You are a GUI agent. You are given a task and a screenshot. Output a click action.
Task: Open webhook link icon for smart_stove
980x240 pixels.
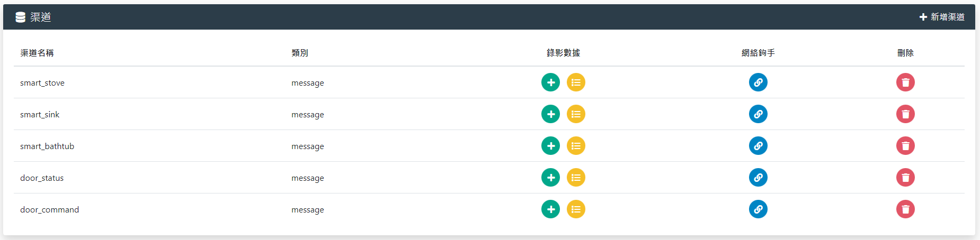click(758, 82)
